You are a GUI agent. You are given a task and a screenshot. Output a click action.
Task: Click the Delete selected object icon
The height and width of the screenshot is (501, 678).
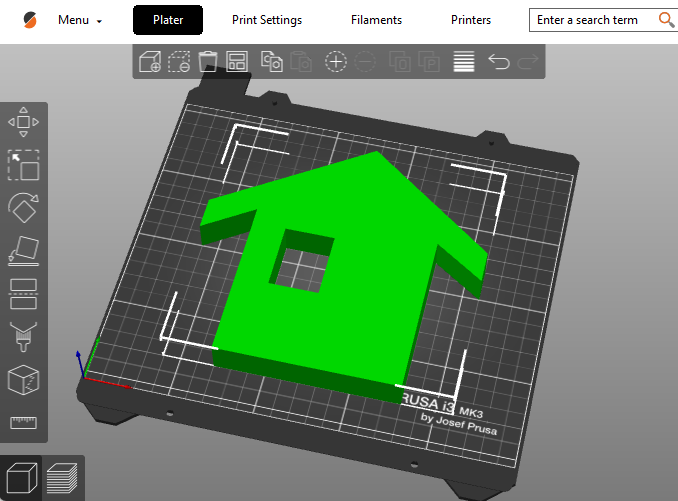pos(179,62)
